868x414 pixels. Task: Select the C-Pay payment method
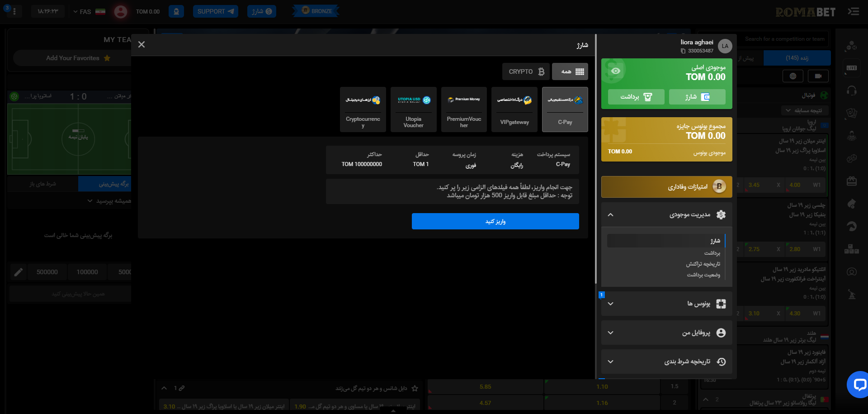coord(565,109)
